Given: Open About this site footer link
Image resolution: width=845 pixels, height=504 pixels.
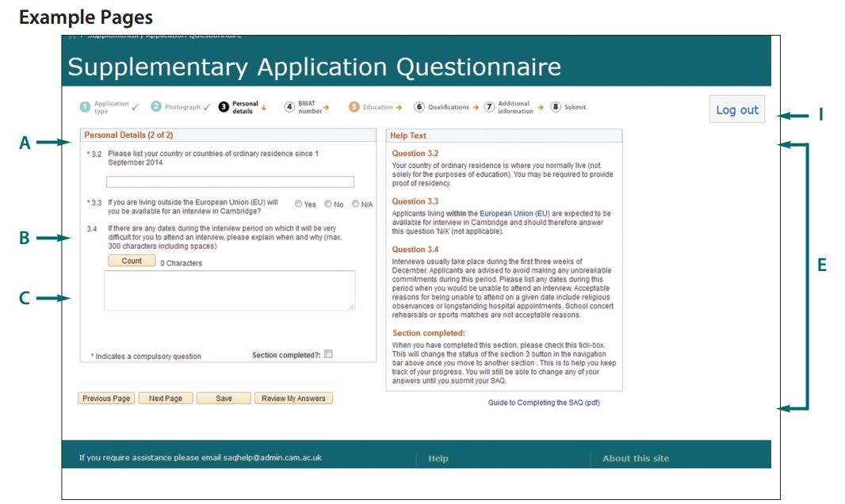Looking at the screenshot, I should click(x=636, y=458).
